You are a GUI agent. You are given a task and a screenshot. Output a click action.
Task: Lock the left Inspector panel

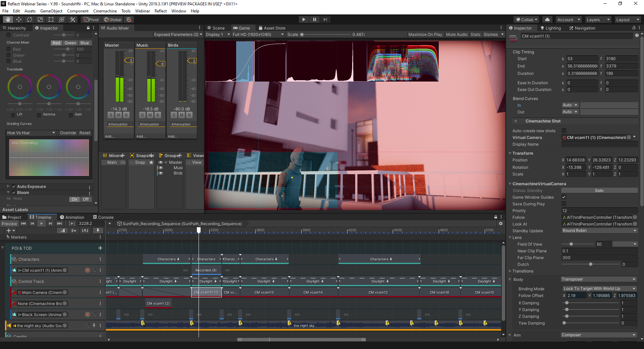coord(88,28)
